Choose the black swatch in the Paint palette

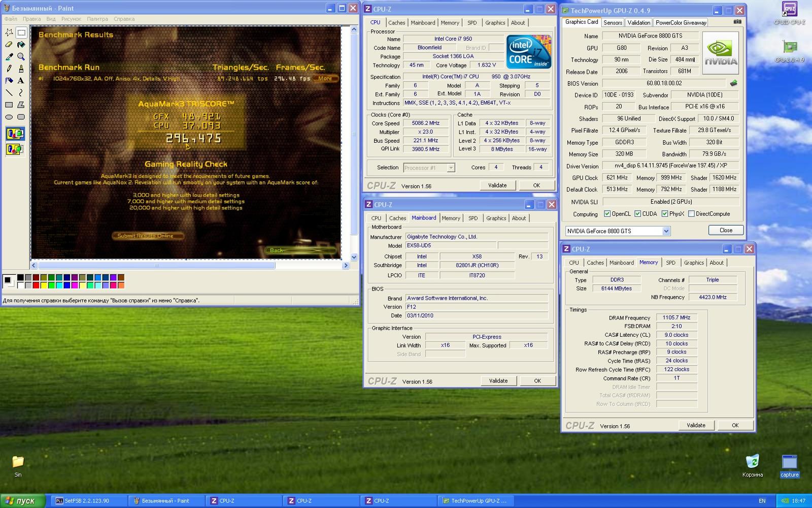20,278
